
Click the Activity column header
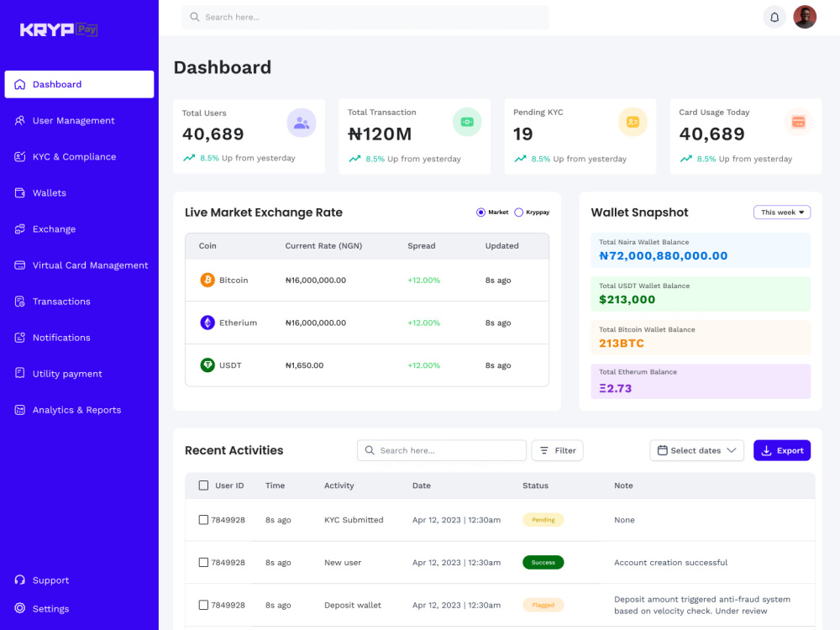coord(339,486)
